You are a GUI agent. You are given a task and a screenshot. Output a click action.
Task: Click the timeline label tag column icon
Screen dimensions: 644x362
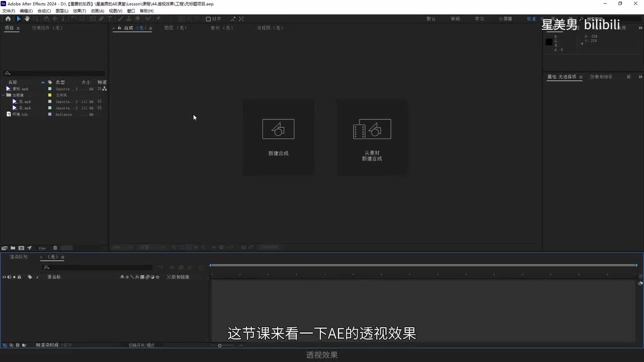pyautogui.click(x=30, y=277)
